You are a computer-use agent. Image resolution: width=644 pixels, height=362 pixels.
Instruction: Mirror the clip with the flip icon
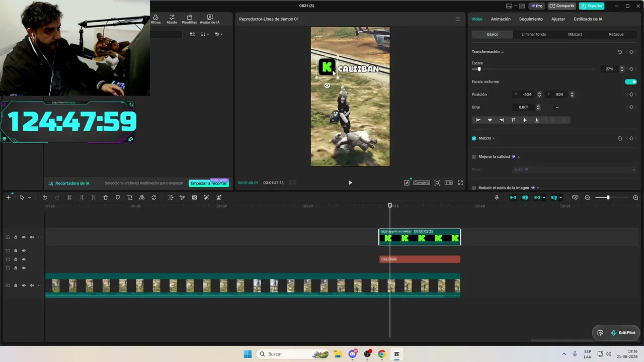[x=142, y=198]
